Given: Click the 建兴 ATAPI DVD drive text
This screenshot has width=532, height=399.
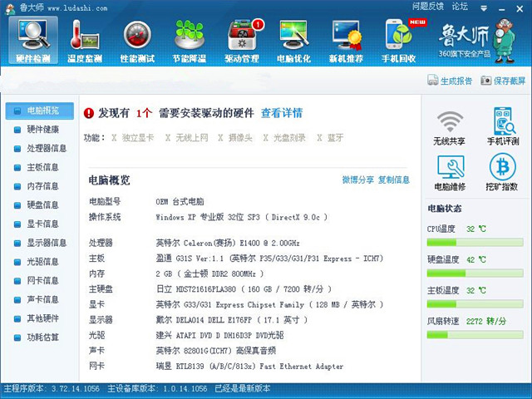Looking at the screenshot, I should [x=219, y=336].
